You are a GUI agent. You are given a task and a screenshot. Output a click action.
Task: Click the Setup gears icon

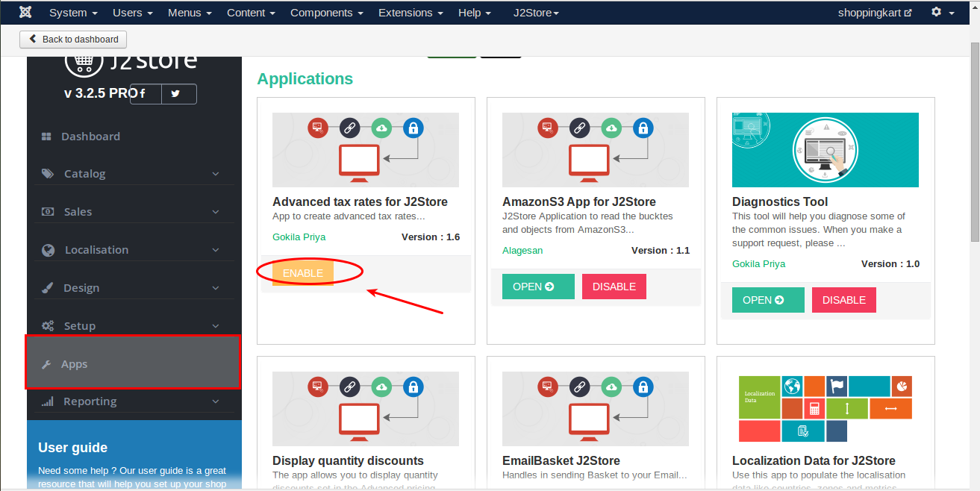click(x=48, y=326)
